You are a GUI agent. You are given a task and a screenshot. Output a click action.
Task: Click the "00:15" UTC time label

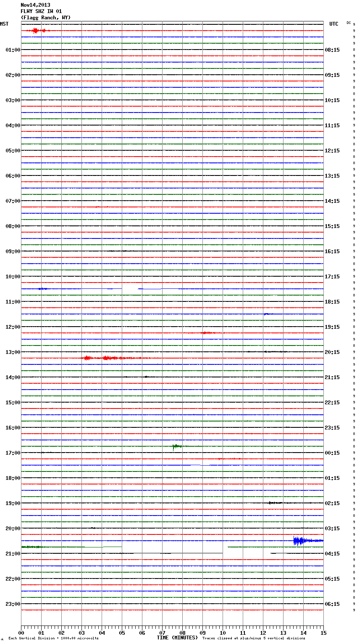(332, 453)
